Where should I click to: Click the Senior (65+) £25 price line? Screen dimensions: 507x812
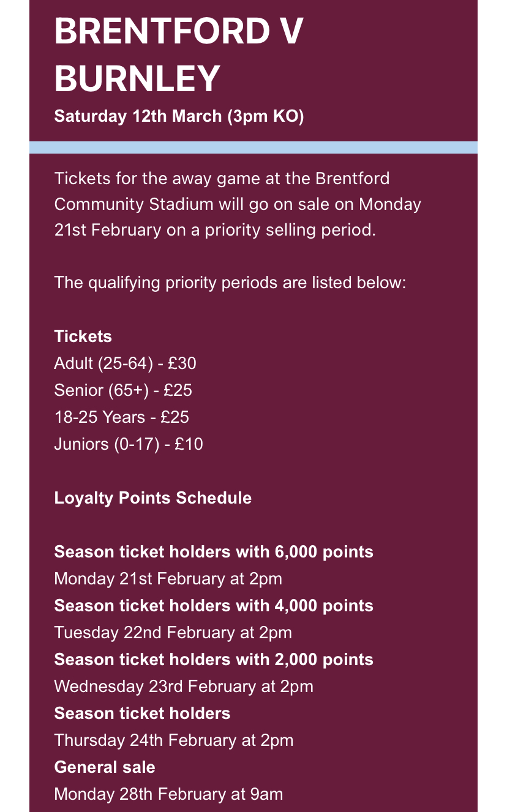123,390
